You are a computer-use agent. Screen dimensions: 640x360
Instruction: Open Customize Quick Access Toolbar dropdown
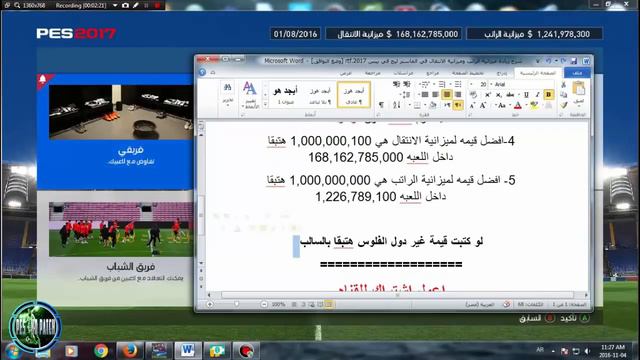tap(538, 61)
